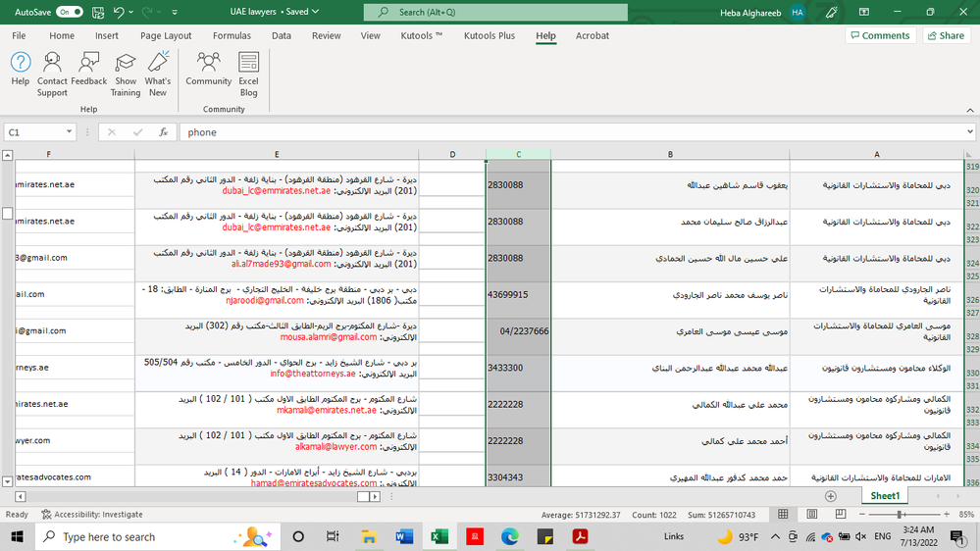Switch to Normal view in the status bar

click(783, 514)
